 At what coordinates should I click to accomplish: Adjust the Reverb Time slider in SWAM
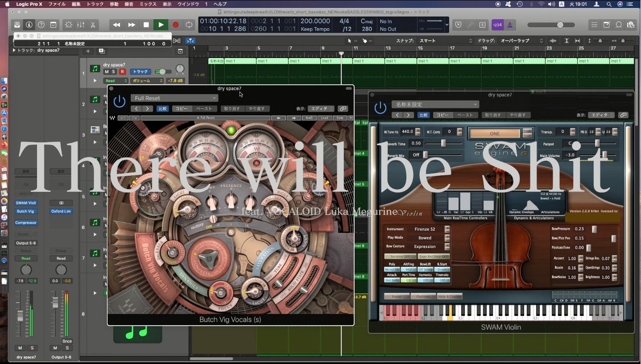tap(444, 144)
